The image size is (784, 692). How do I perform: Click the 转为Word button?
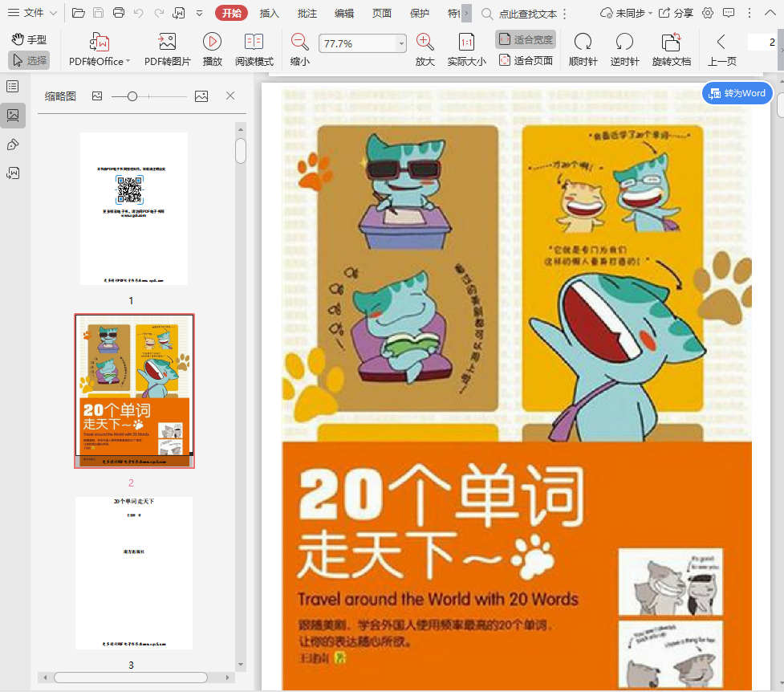(x=737, y=93)
